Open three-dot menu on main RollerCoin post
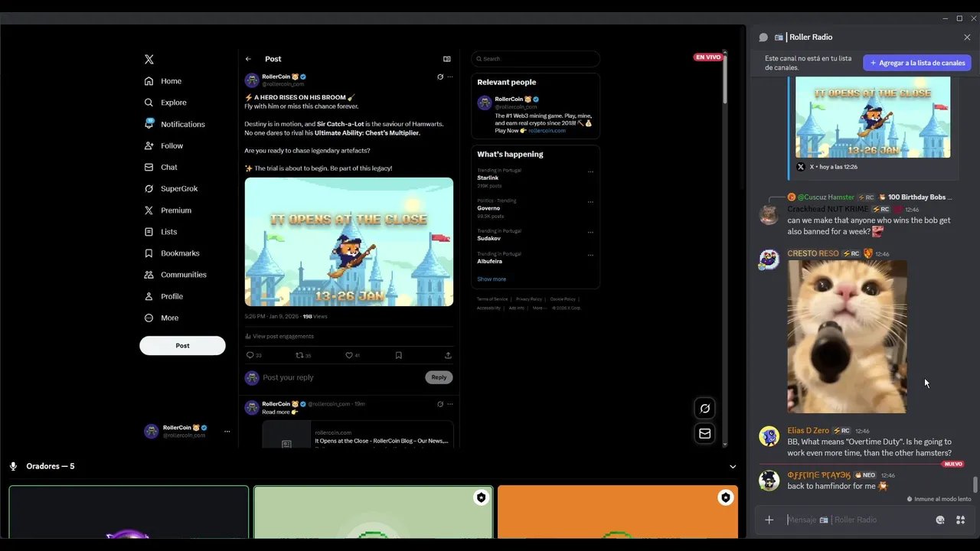 450,77
